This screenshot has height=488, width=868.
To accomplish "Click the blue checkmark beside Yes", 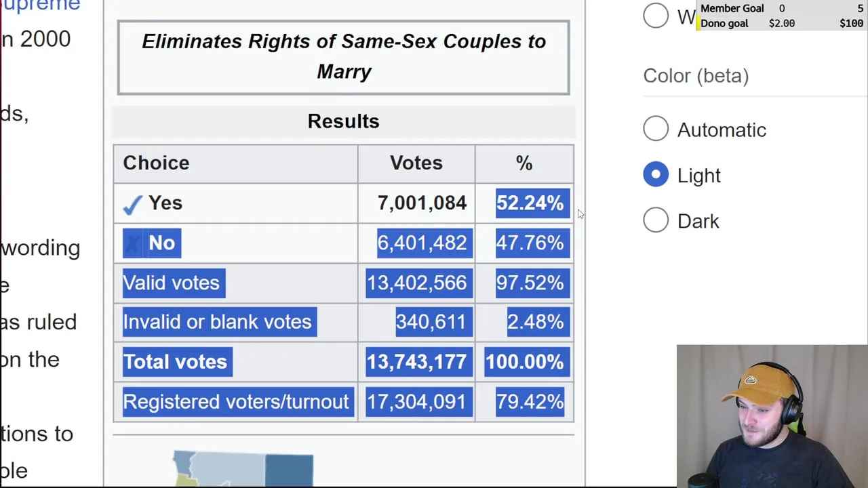I will coord(133,204).
